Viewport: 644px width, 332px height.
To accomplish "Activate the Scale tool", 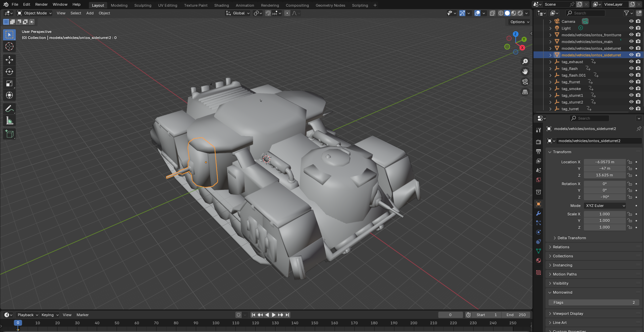I will [9, 83].
